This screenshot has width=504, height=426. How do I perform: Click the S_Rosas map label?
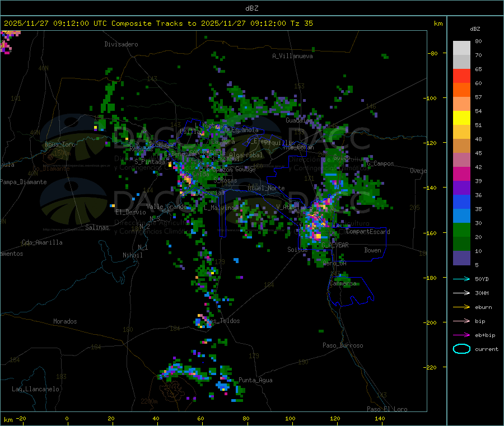point(225,181)
